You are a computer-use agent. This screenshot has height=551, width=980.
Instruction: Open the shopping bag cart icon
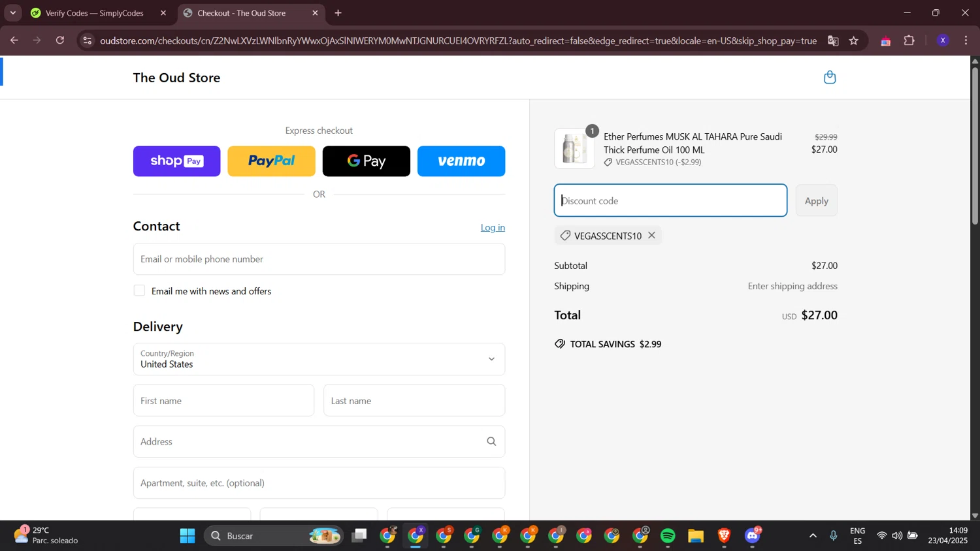click(830, 78)
